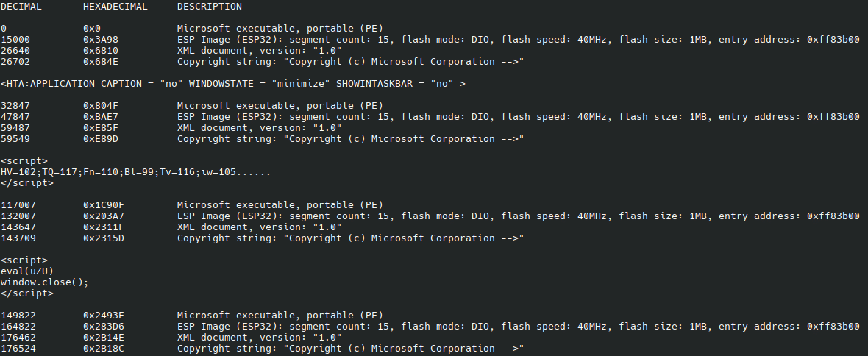The image size is (868, 356).
Task: Click the HEXADECIMAL column header
Action: (115, 7)
